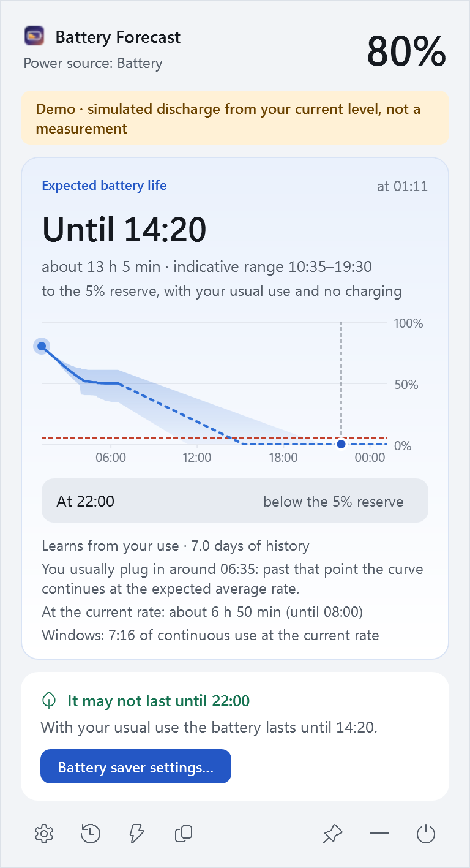Click the lightning bolt power icon
Viewport: 470px width, 868px height.
137,834
